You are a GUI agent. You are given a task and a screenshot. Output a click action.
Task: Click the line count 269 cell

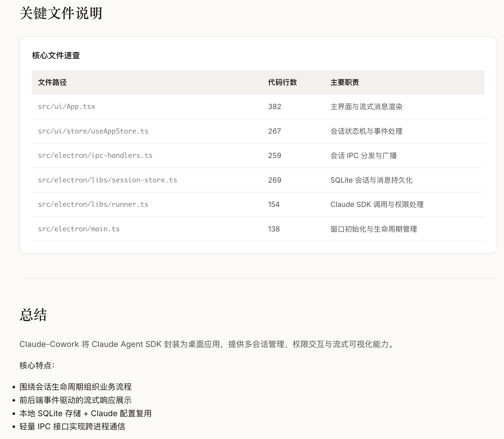[275, 180]
